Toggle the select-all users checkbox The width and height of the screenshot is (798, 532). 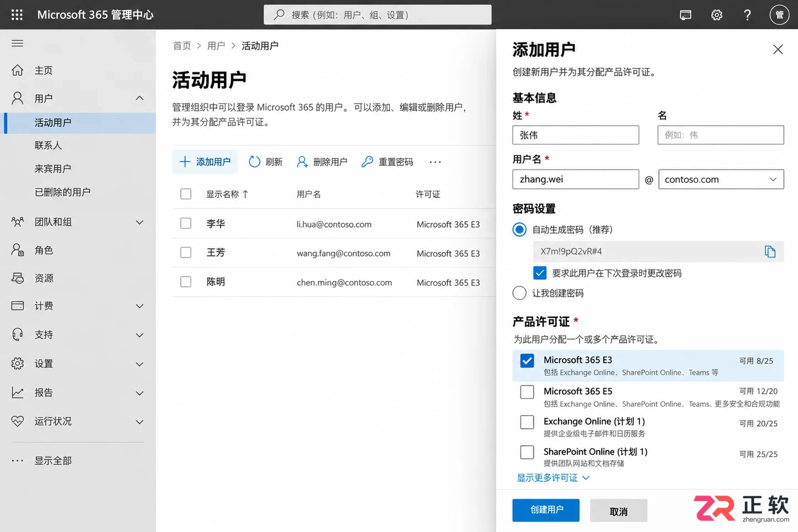[x=186, y=194]
